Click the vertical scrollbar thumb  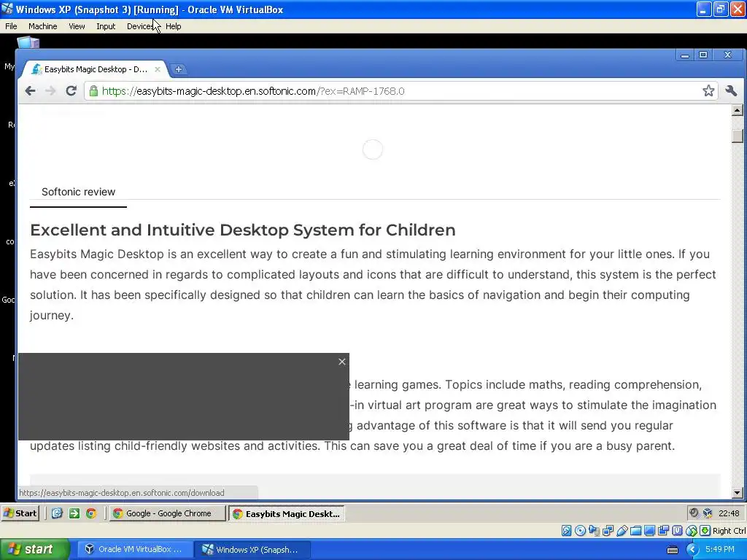[737, 136]
